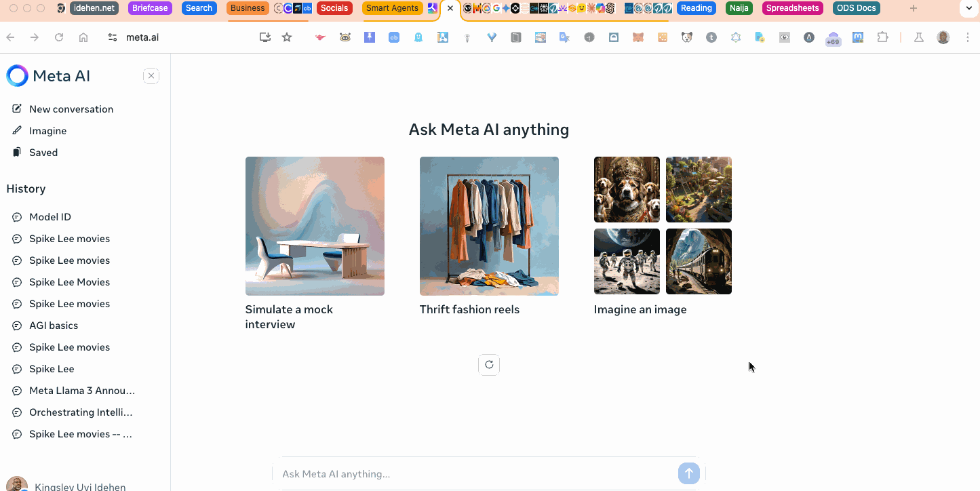Click the garden village image thumbnail

[699, 189]
